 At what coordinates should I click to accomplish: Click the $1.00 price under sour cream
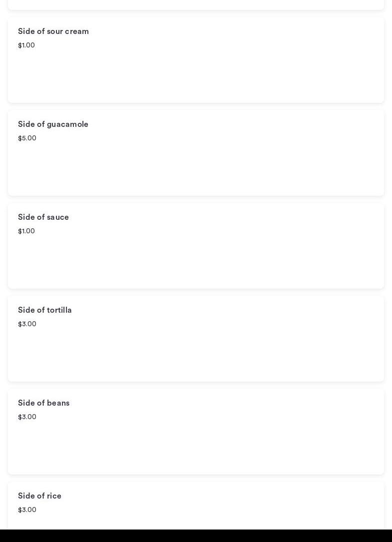click(x=26, y=45)
